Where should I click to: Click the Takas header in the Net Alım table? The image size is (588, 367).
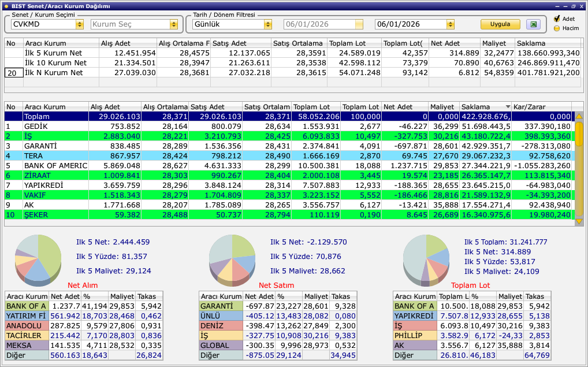149,296
